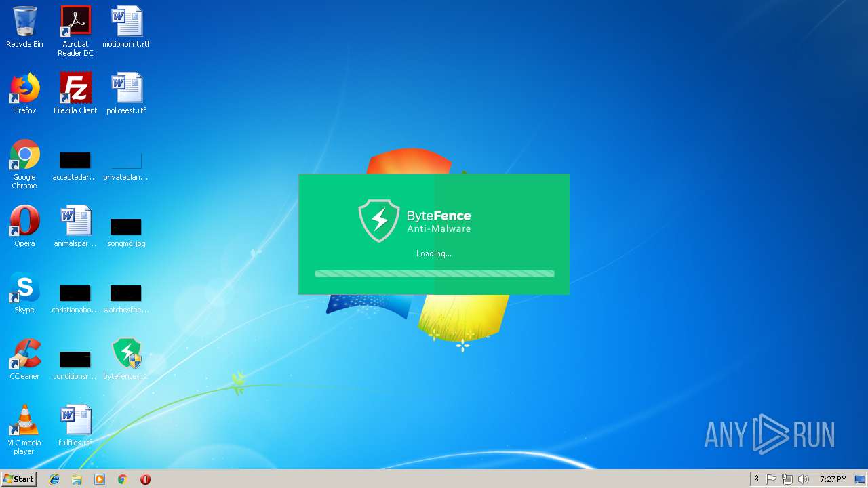This screenshot has width=868, height=488.
Task: Open Opera from the taskbar
Action: 145,479
